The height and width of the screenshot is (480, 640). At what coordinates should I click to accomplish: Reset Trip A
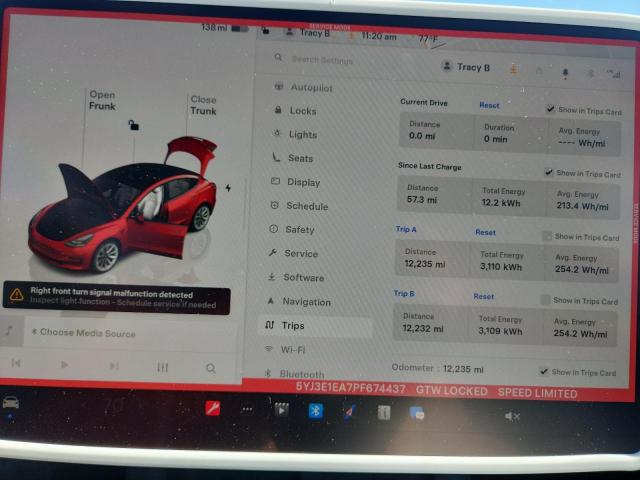pos(486,232)
